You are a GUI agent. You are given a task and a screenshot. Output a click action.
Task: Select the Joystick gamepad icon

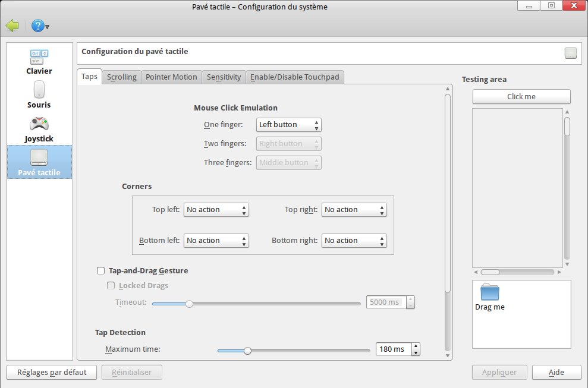(x=39, y=124)
